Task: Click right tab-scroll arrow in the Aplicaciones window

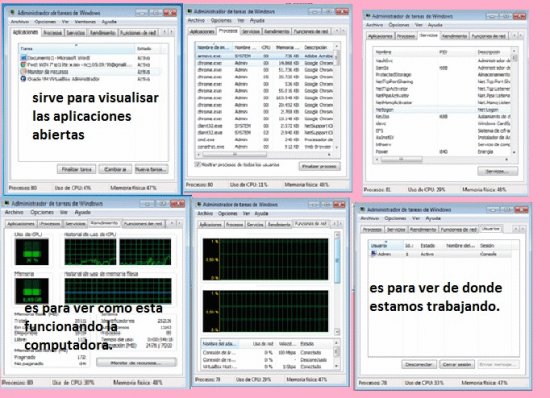Action: click(172, 32)
